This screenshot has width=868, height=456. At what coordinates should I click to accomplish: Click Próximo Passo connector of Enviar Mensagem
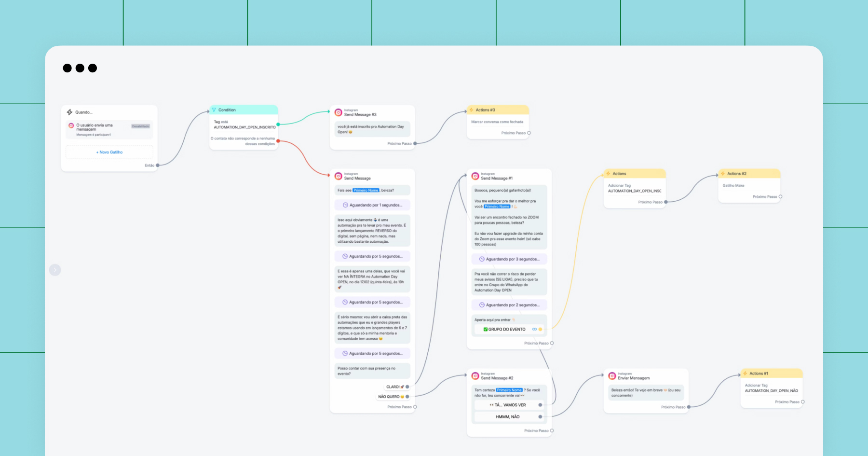coord(689,407)
